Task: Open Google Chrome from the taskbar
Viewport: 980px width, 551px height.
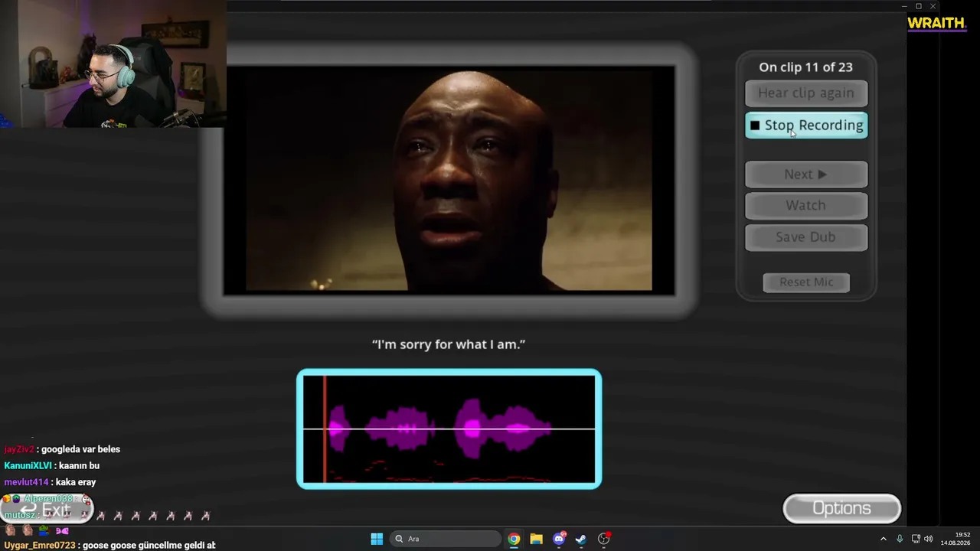Action: [x=514, y=539]
